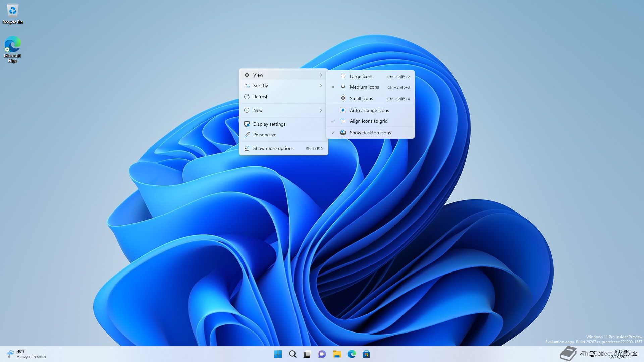Disable Show desktop icons option
The height and width of the screenshot is (362, 644).
(370, 133)
